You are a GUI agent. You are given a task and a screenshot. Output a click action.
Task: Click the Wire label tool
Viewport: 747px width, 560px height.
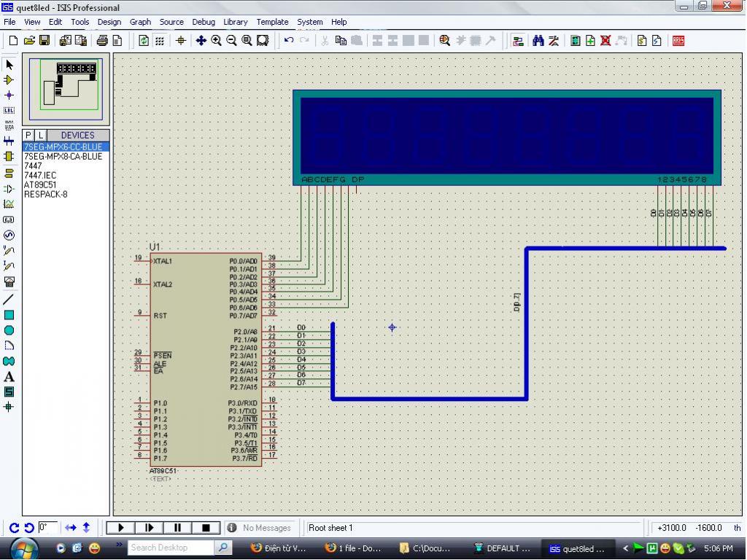point(9,110)
